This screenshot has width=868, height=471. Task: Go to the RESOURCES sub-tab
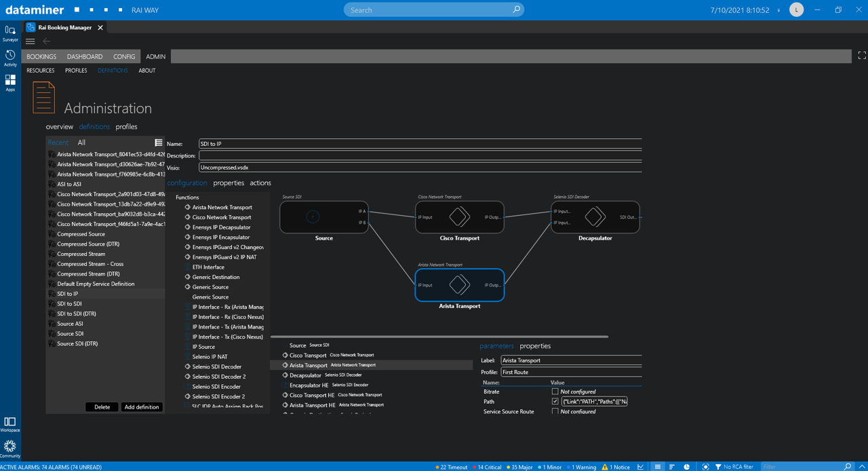(x=41, y=71)
